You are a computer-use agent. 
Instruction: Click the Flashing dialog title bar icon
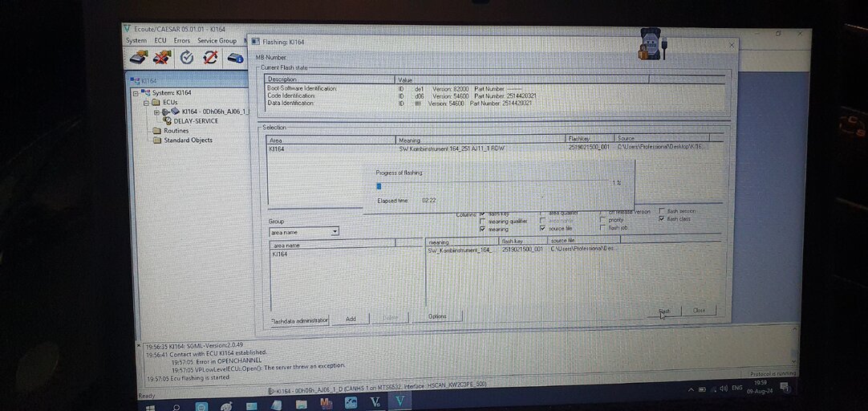(255, 42)
